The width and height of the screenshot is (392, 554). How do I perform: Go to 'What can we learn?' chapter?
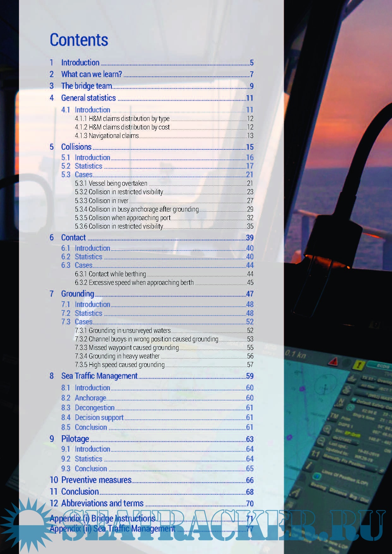pos(91,74)
